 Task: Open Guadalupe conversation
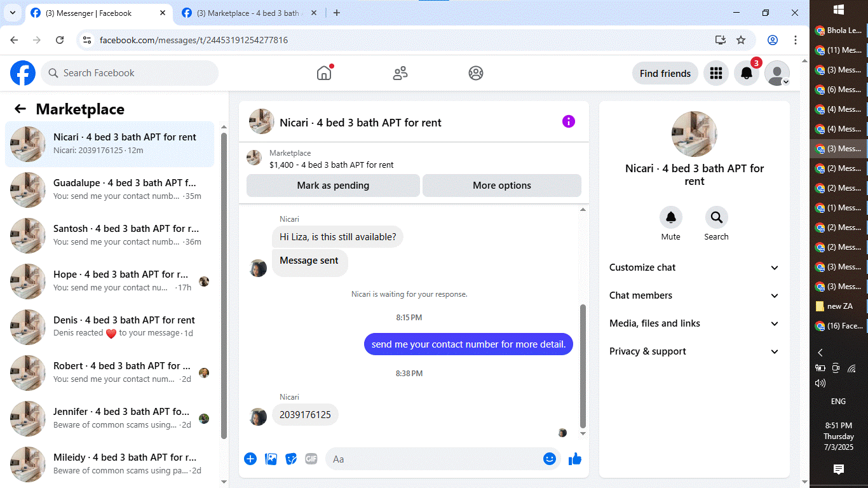(110, 189)
